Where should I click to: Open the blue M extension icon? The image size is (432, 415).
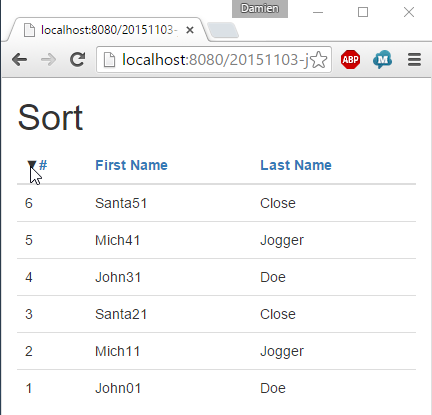[382, 60]
